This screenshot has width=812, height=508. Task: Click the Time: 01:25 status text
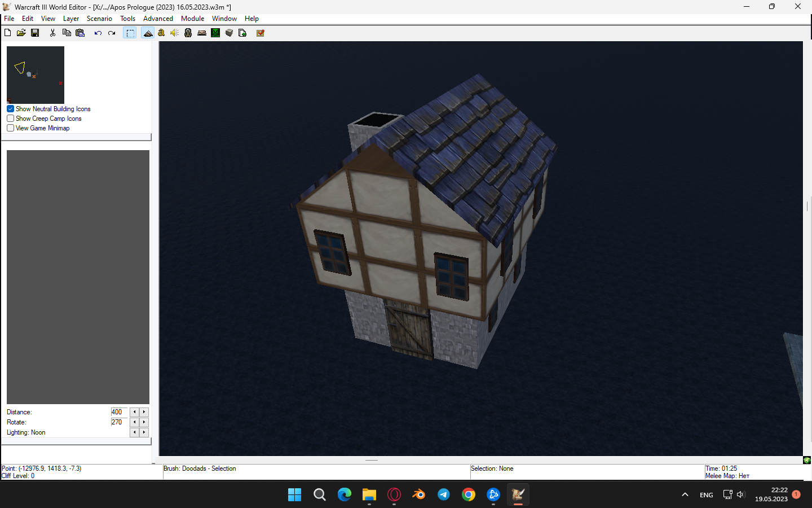click(x=721, y=468)
